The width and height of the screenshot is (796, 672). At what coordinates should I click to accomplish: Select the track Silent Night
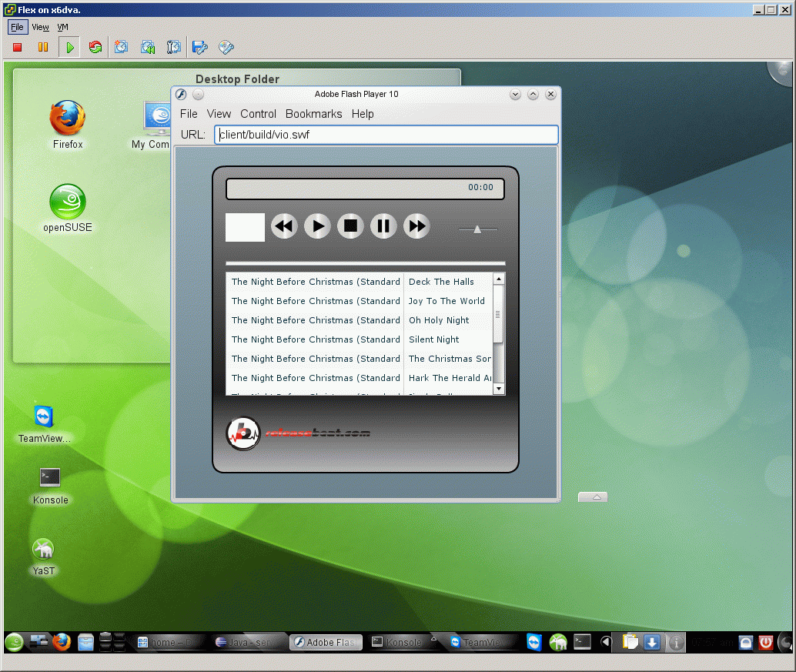tap(434, 339)
